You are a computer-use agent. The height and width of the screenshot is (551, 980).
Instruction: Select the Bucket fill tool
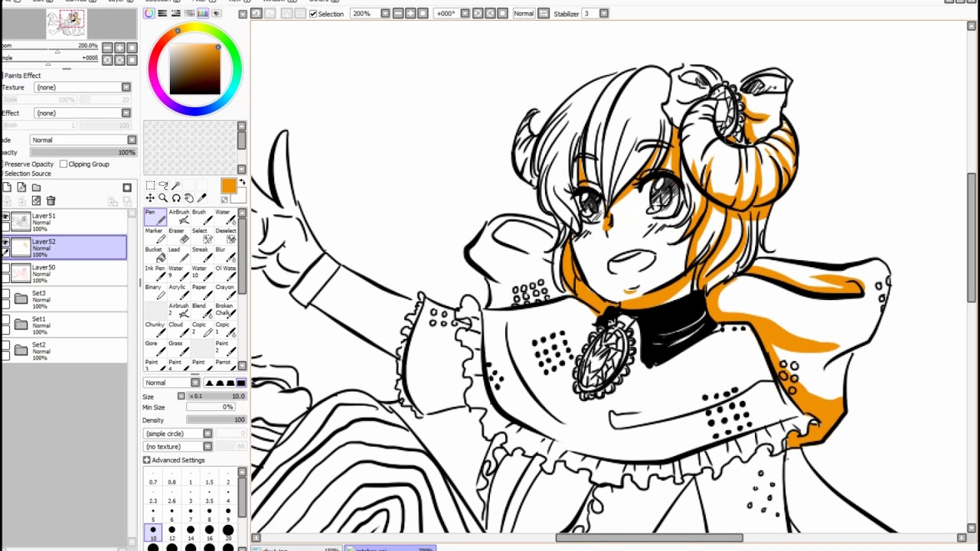pyautogui.click(x=155, y=254)
